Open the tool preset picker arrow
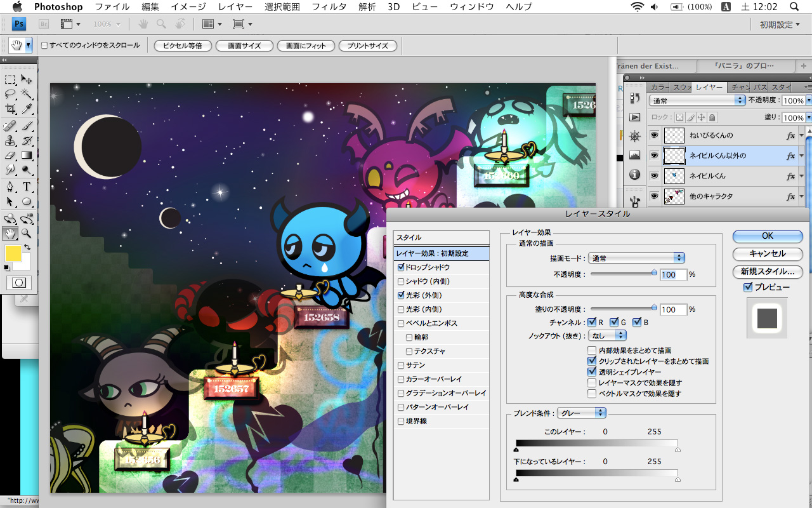Screen dimensions: 812x508 click(29, 46)
